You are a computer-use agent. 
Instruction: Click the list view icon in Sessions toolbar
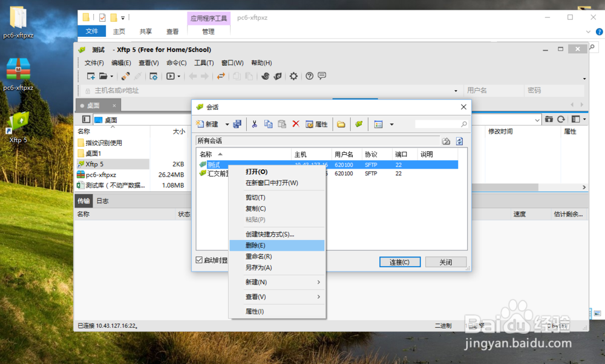(378, 124)
